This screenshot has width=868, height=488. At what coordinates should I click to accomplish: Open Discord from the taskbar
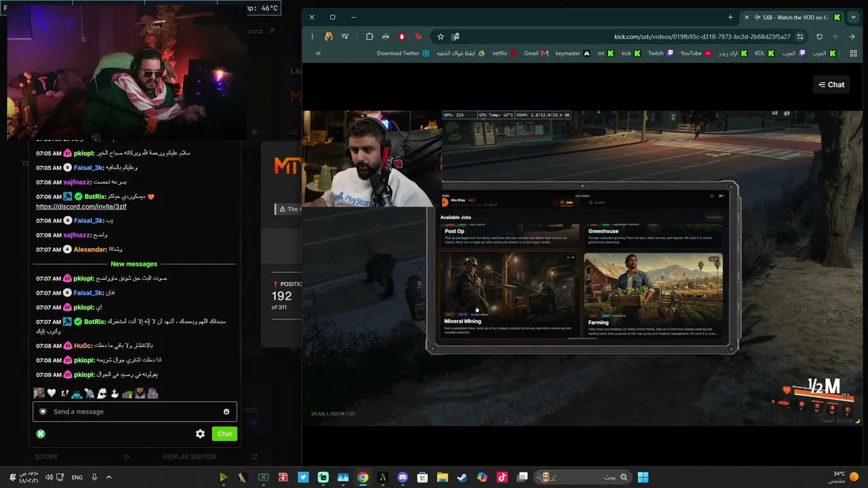pyautogui.click(x=403, y=477)
